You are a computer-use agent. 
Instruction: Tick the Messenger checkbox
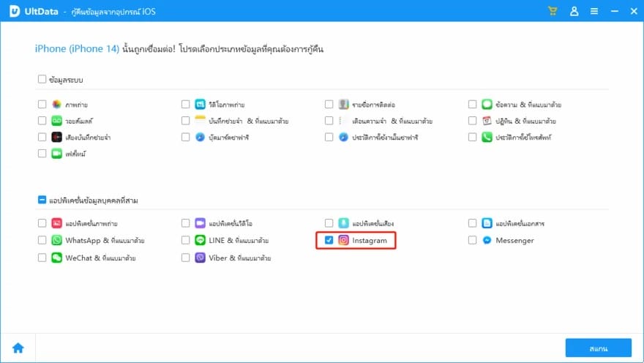472,240
